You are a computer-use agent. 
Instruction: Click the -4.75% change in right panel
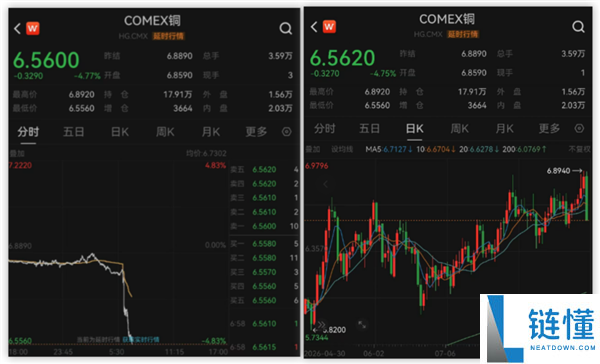click(x=383, y=73)
